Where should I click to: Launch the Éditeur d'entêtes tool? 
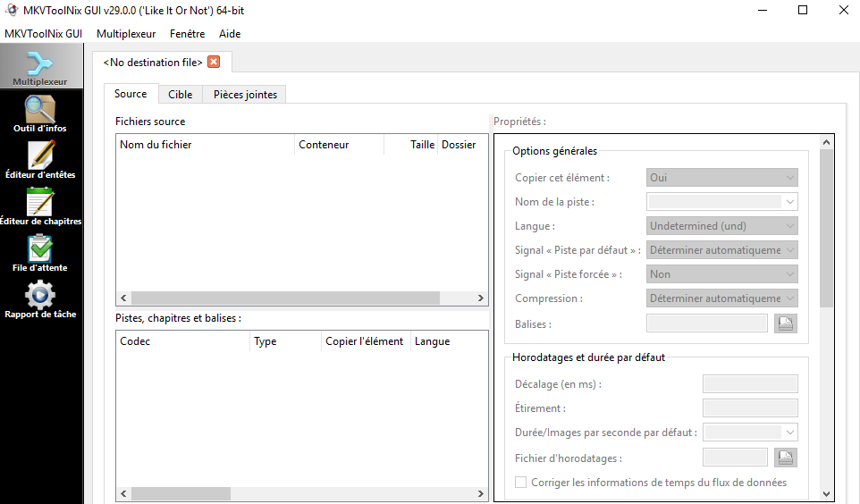(40, 160)
